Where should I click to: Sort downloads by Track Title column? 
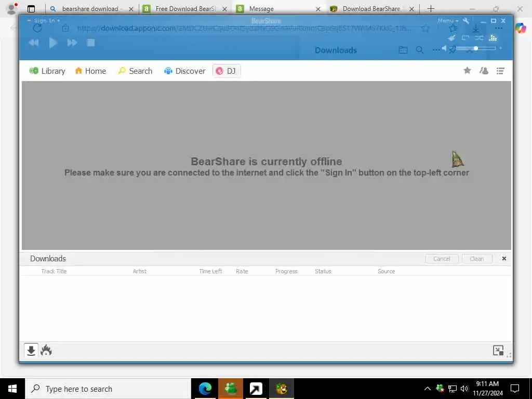[54, 271]
